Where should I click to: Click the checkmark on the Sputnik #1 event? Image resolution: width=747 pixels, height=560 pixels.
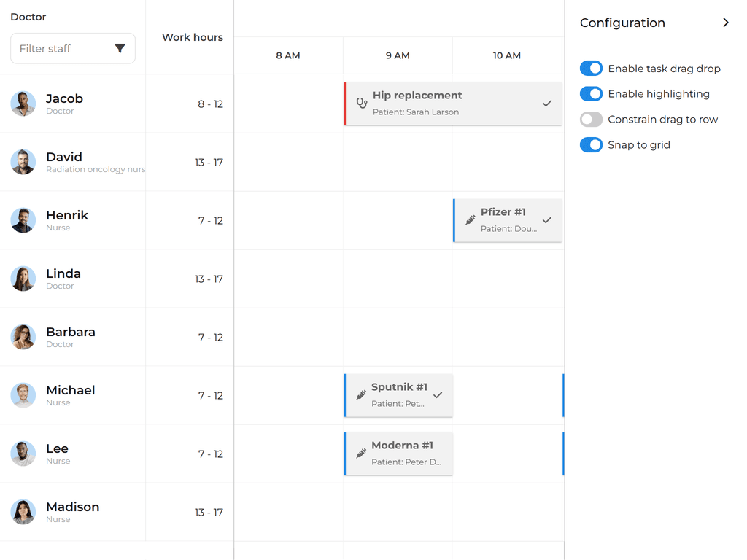[438, 395]
